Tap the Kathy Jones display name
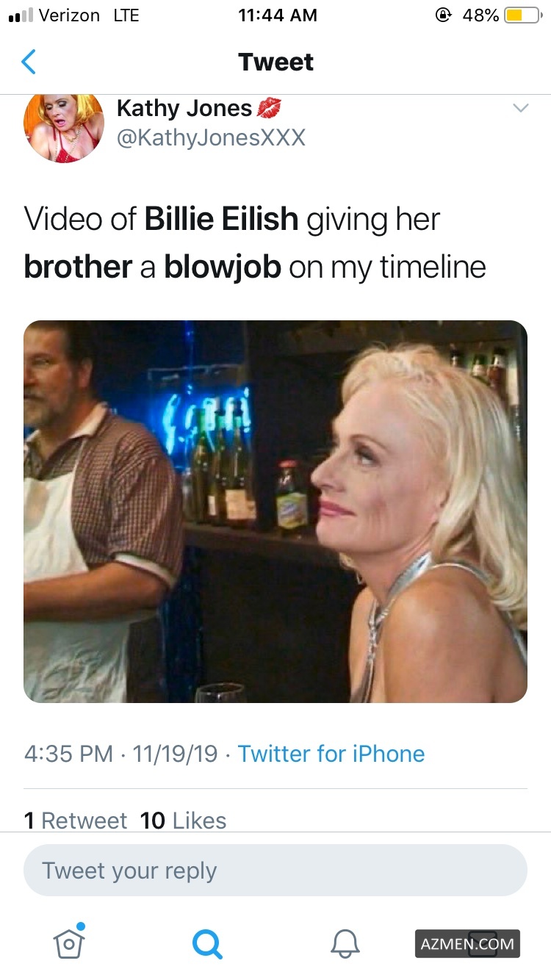Viewport: 551px width, 980px height. 184,109
